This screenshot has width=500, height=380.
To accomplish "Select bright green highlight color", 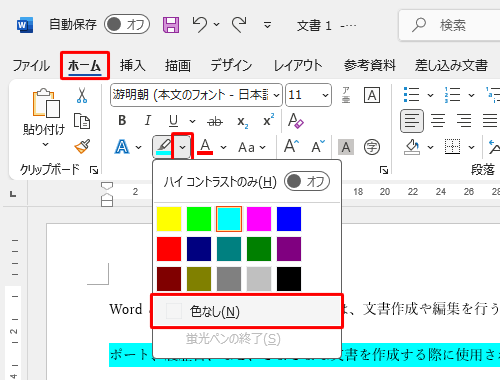I will pyautogui.click(x=199, y=219).
